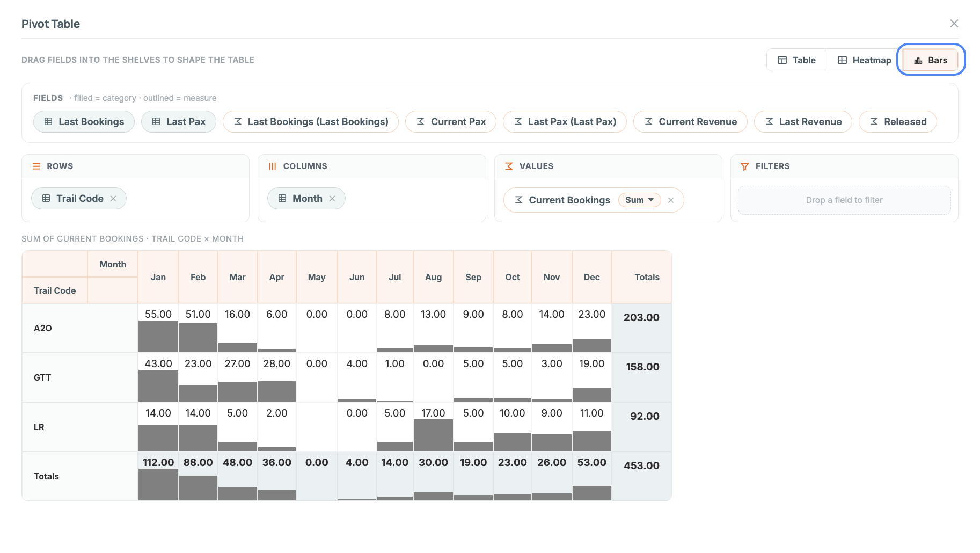980x553 pixels.
Task: Click the January column total 112.00
Action: [158, 476]
